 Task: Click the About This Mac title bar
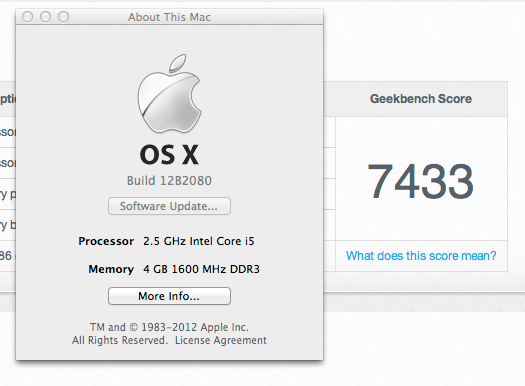(169, 17)
